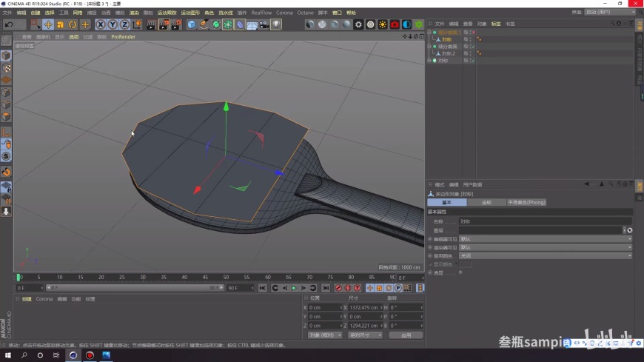This screenshot has height=362, width=644.
Task: Select the Scale tool in the top toolbar
Action: coord(61,24)
